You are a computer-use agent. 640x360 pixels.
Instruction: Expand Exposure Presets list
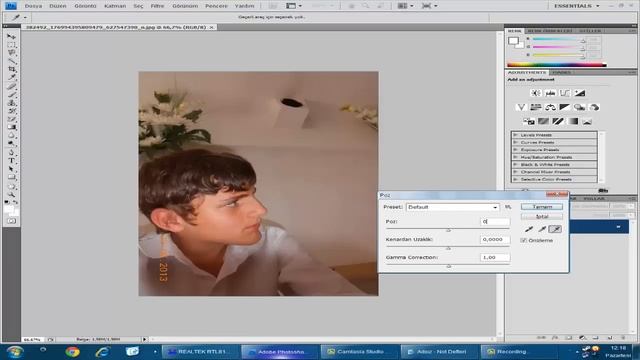(x=516, y=149)
